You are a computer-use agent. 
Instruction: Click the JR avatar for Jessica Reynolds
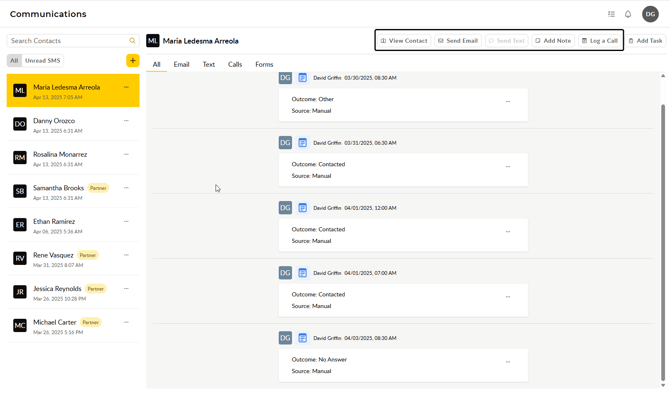(20, 292)
